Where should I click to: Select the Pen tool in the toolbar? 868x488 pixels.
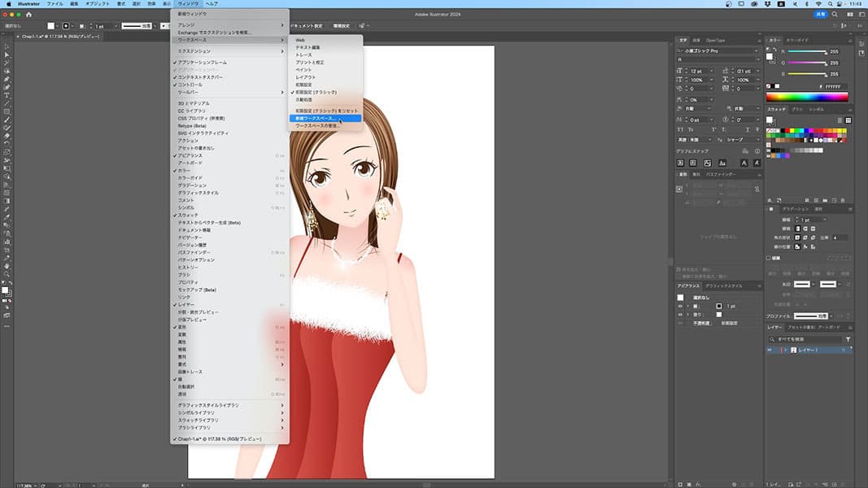[7, 79]
